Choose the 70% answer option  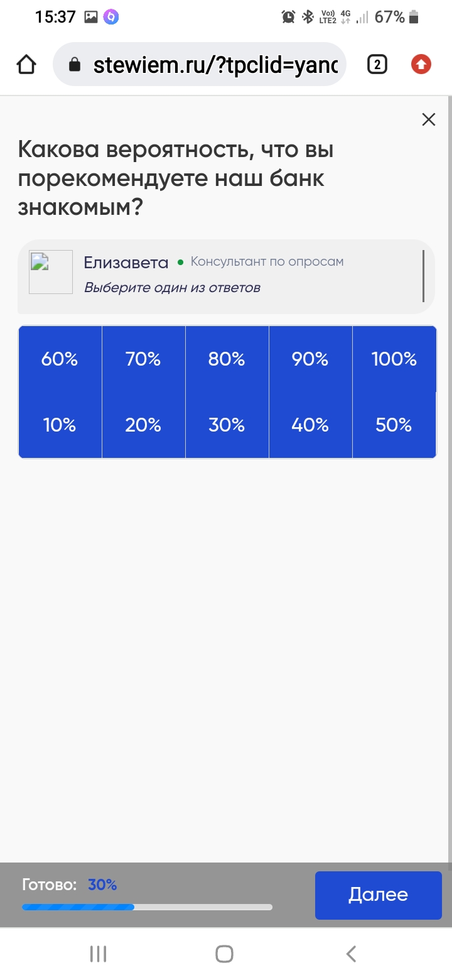[144, 359]
